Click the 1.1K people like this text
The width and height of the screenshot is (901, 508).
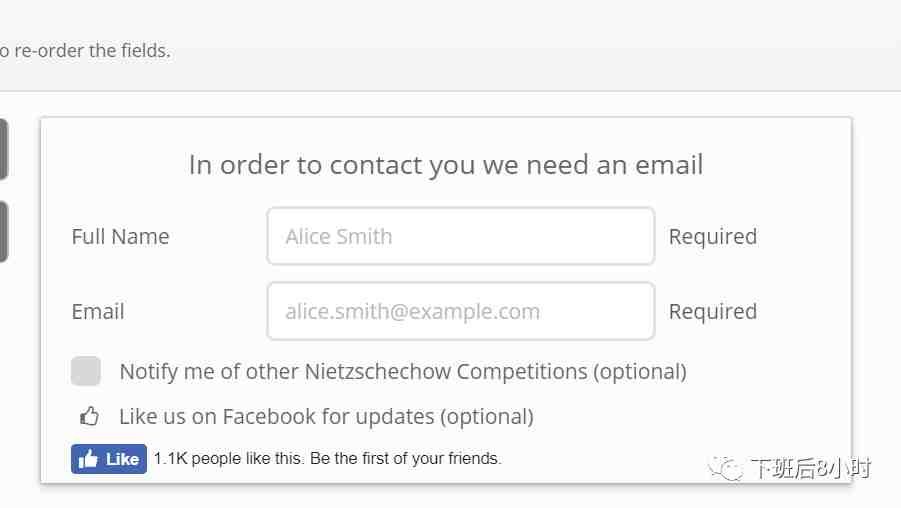(228, 459)
